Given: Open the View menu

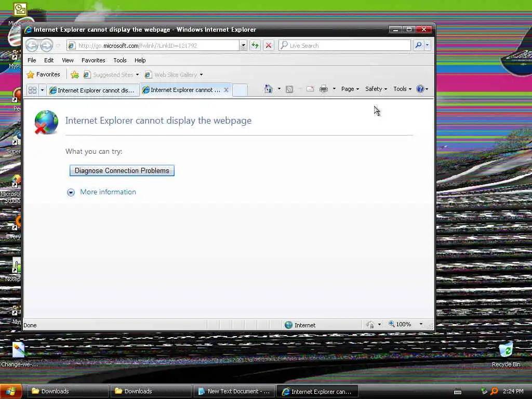Looking at the screenshot, I should coord(68,60).
